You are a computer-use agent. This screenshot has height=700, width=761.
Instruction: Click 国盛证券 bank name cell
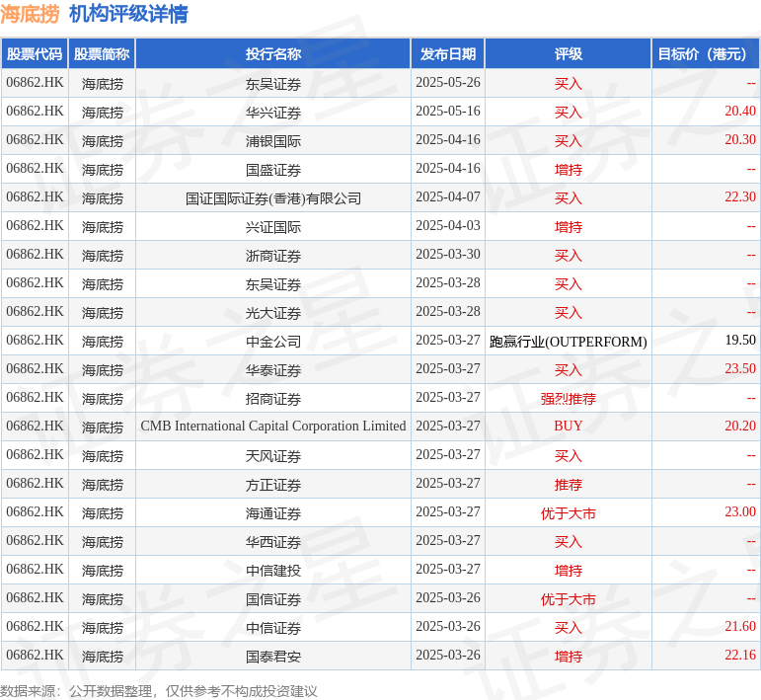273,170
